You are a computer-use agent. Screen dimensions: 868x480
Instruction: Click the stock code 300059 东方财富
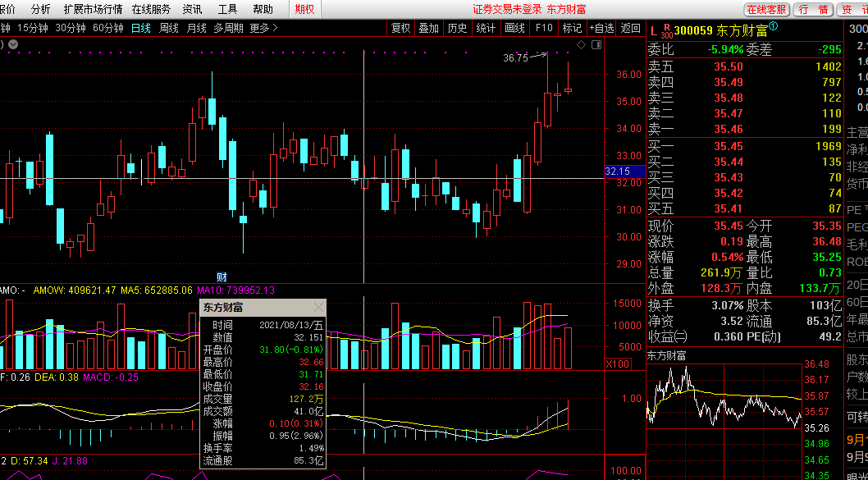click(x=720, y=30)
